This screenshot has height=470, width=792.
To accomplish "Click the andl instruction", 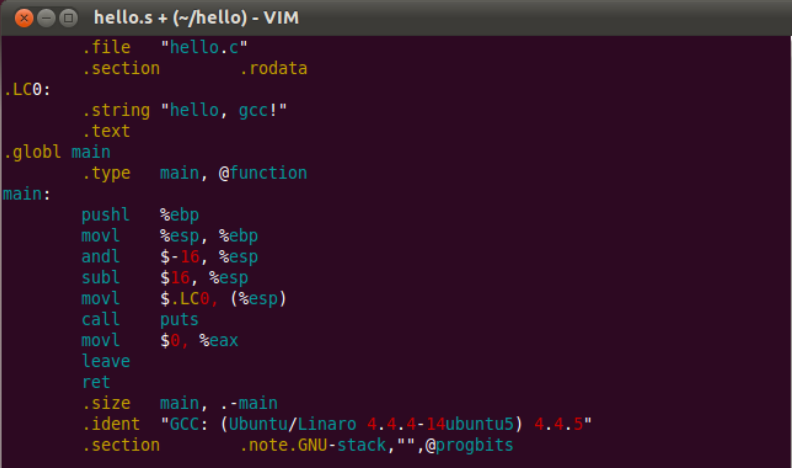I will pos(101,256).
